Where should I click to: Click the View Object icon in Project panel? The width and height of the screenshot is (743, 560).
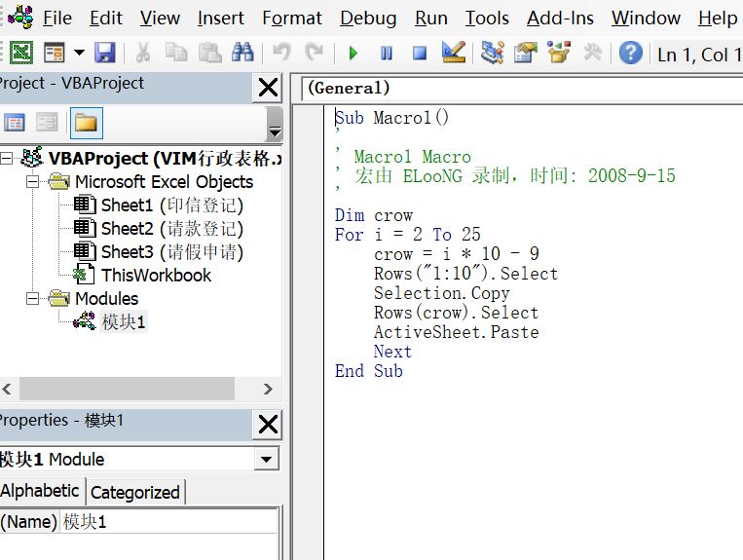(48, 123)
